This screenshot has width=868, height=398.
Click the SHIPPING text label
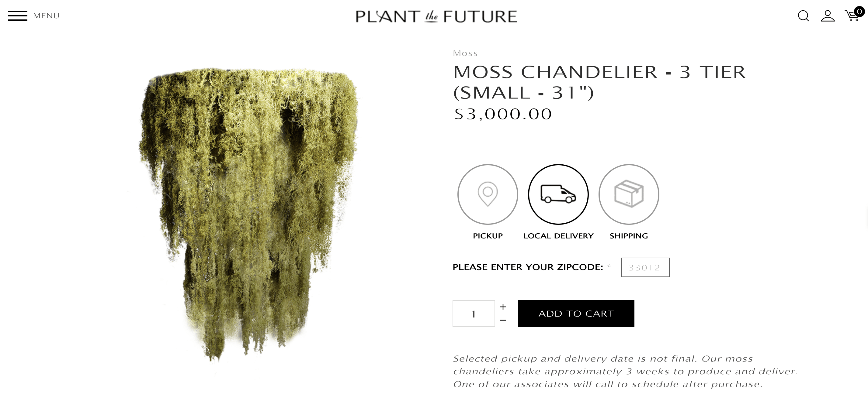629,236
